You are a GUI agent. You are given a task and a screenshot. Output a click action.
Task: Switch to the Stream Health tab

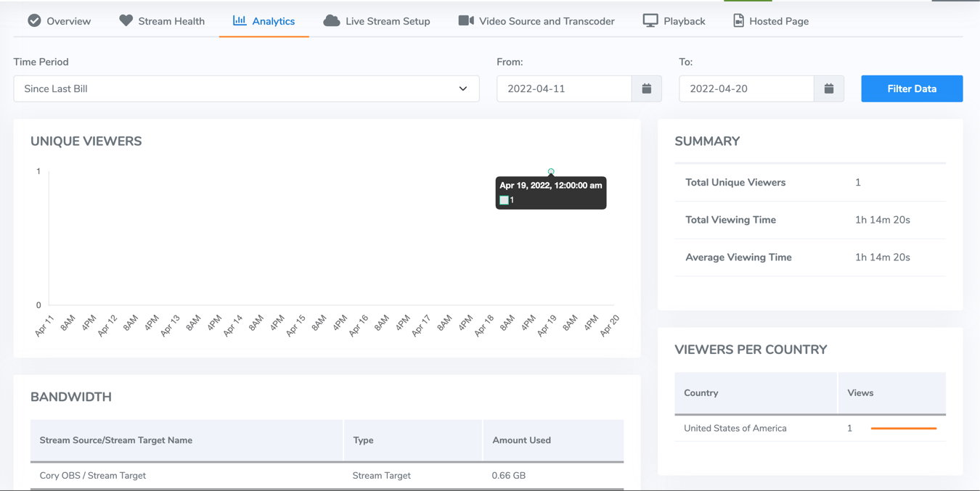pyautogui.click(x=161, y=21)
